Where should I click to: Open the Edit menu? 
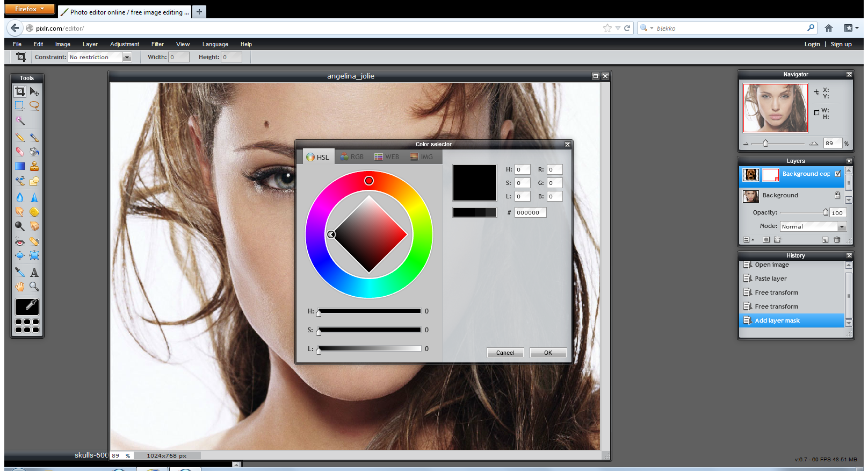(38, 44)
